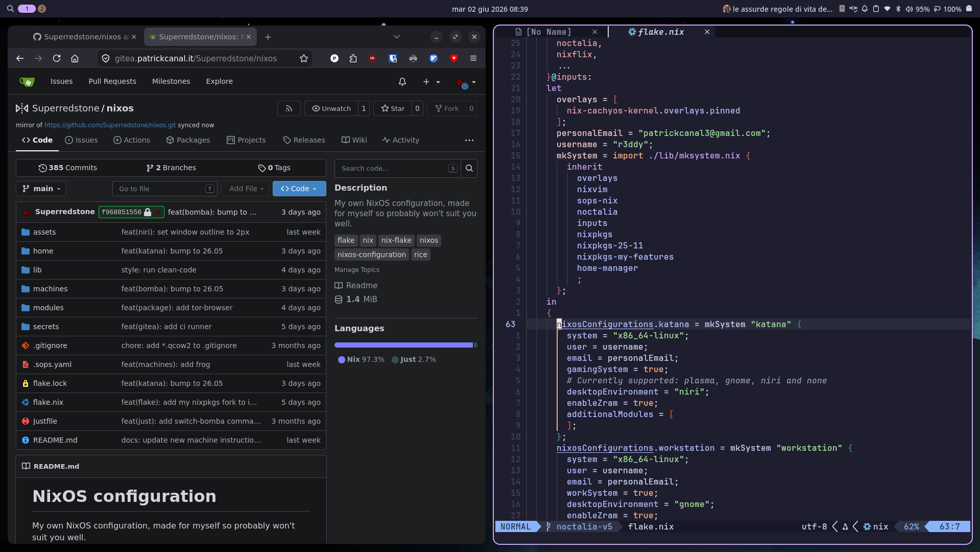This screenshot has height=552, width=980.
Task: Go to browser home page
Action: point(75,59)
